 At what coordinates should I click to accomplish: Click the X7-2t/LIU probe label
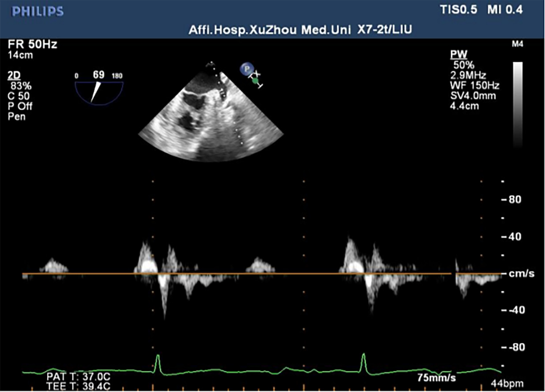pos(385,29)
